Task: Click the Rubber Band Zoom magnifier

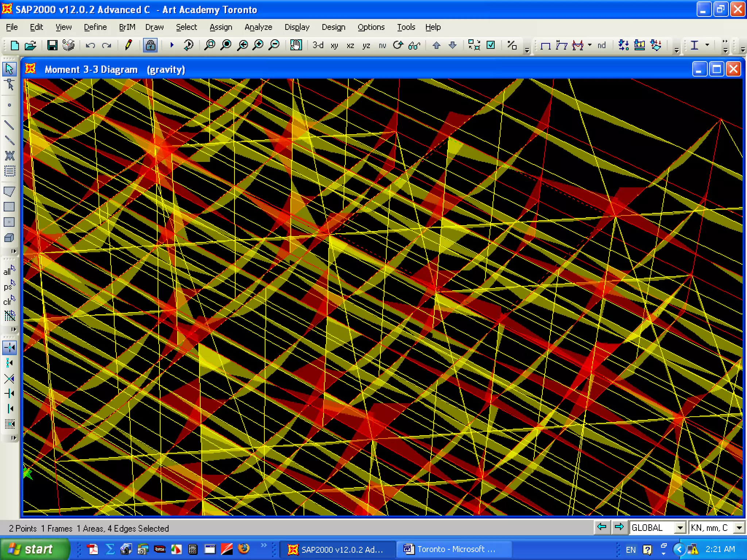Action: pyautogui.click(x=210, y=45)
